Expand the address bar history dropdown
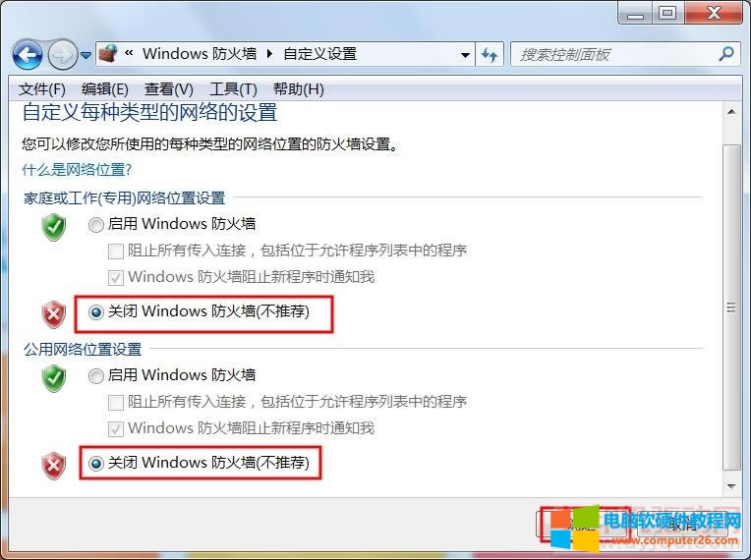Image resolution: width=751 pixels, height=560 pixels. click(x=465, y=55)
